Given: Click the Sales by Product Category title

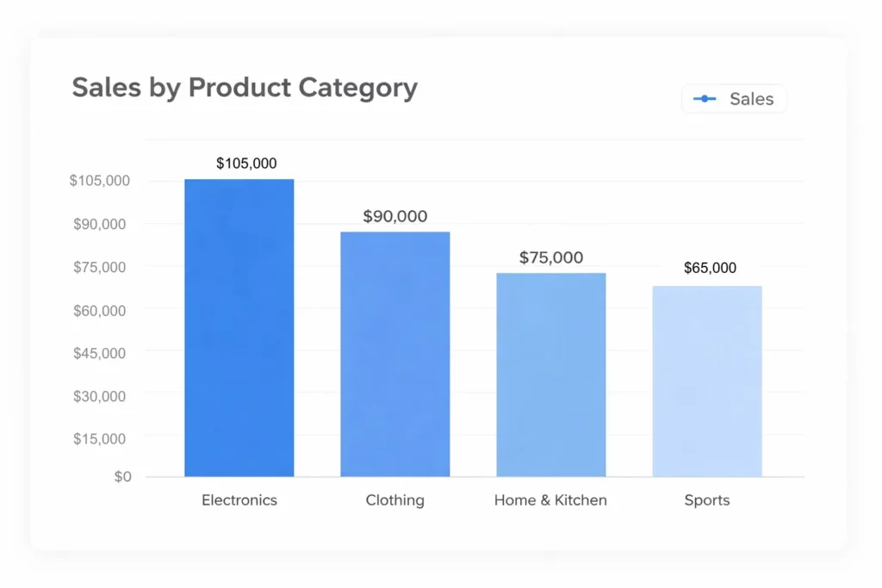Looking at the screenshot, I should pos(245,88).
